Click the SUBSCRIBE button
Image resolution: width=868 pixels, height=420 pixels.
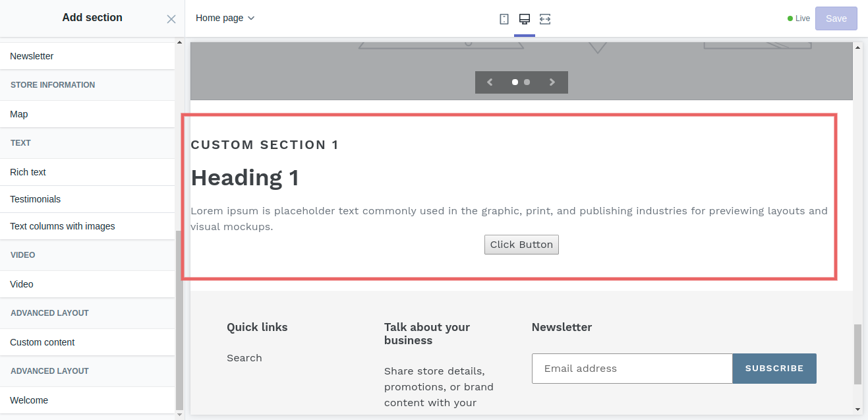[774, 369]
